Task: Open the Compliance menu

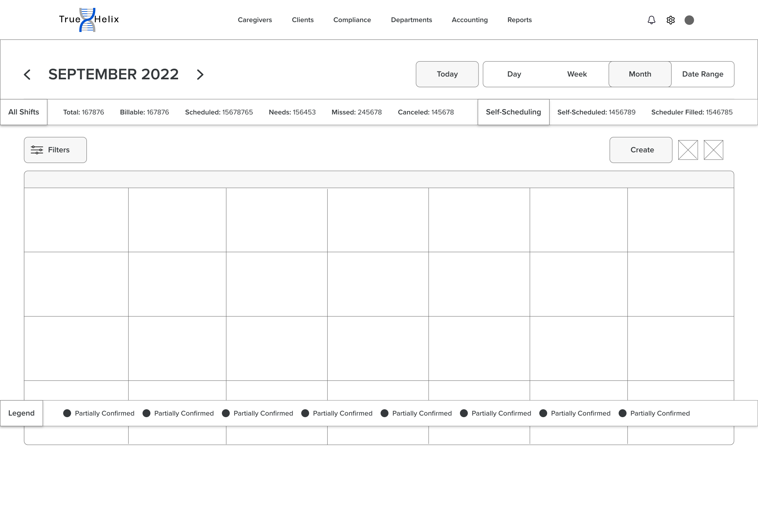Action: pyautogui.click(x=352, y=20)
